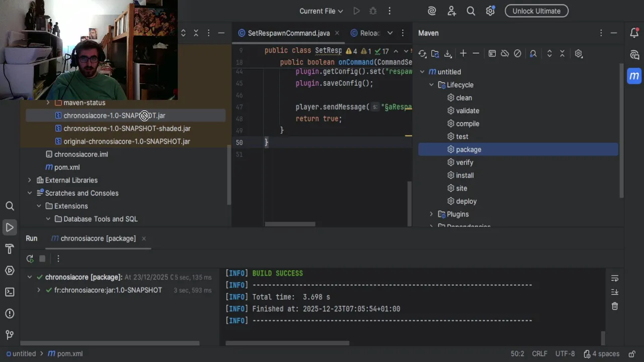Open the AI swirl icon in top bar
Image resolution: width=644 pixels, height=362 pixels.
432,11
